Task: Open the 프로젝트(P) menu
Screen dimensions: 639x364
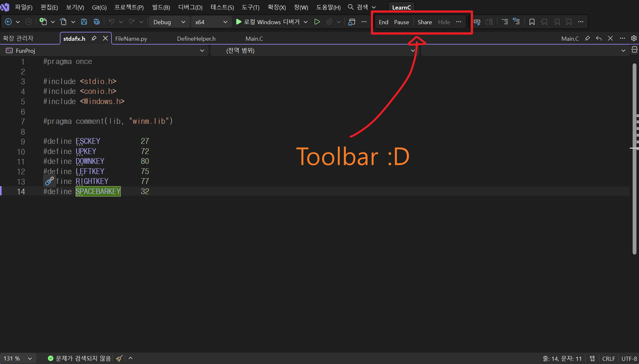Action: (129, 7)
